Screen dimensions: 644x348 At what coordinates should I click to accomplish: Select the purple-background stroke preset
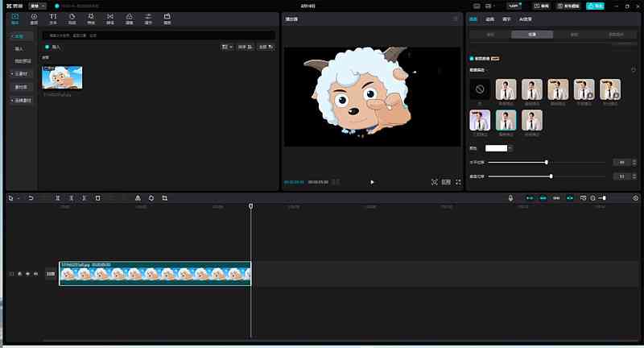pyautogui.click(x=480, y=120)
